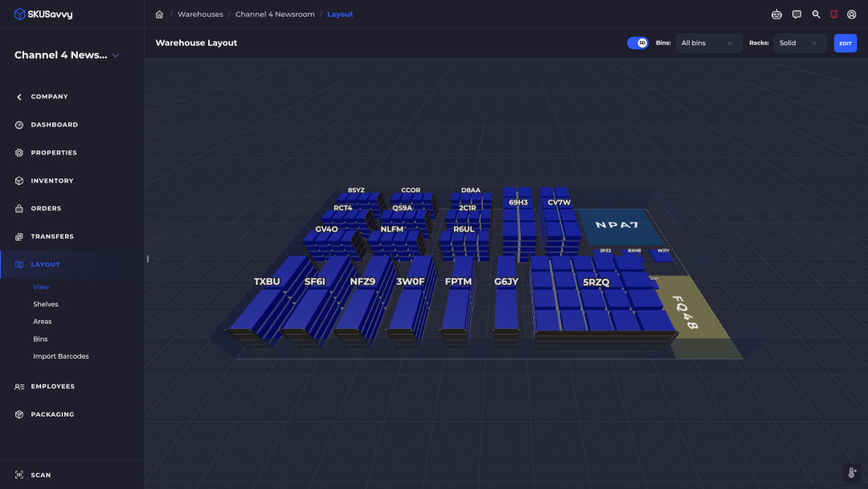Click the blue EDIT button
The image size is (868, 489).
click(845, 43)
